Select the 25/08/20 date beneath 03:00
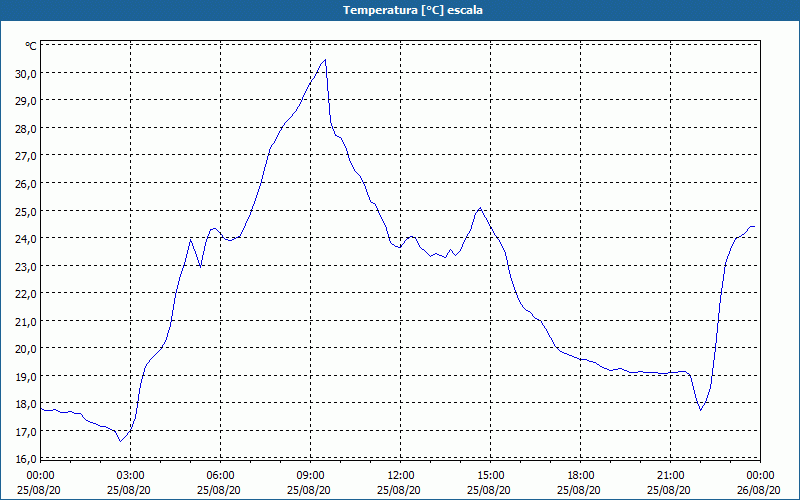Viewport: 800px width, 500px height. [x=129, y=490]
